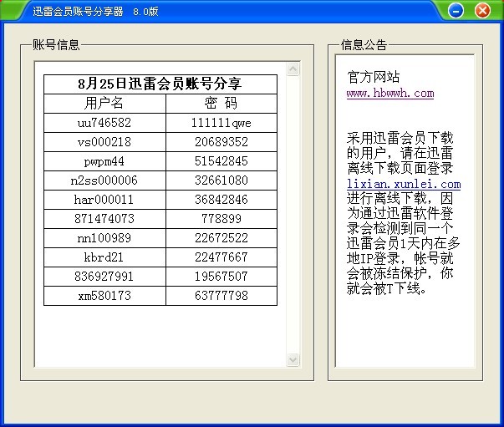Screen dimensions: 504x427
Task: Select username pwpm44 cell
Action: point(104,161)
